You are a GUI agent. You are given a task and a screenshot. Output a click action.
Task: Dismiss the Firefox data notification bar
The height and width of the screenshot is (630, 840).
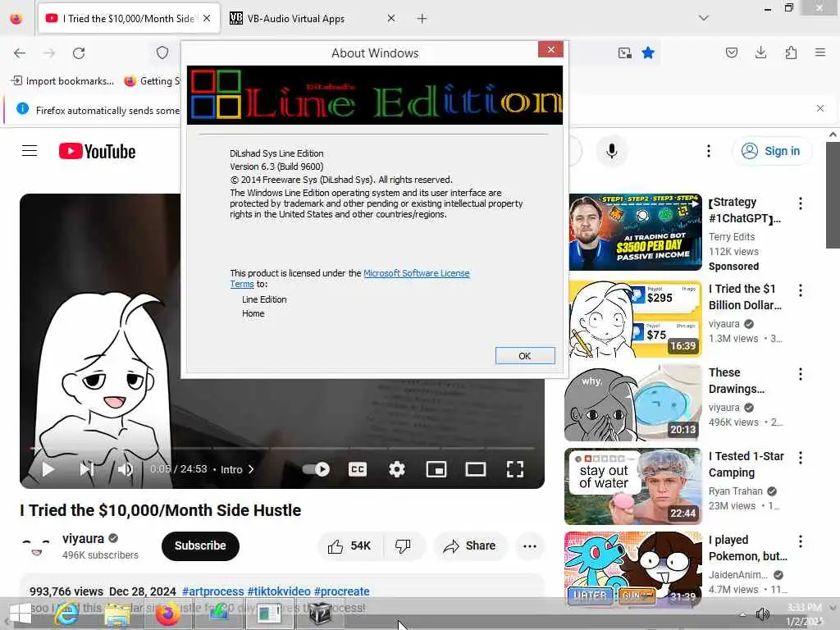819,108
